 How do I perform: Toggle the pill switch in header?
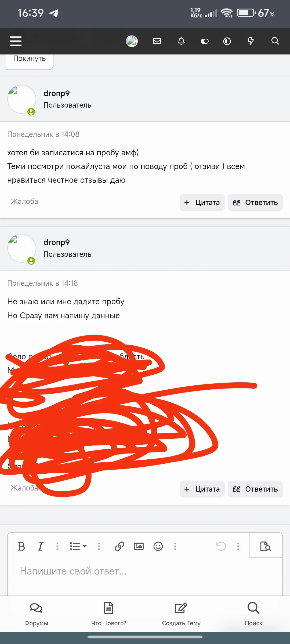(x=205, y=41)
